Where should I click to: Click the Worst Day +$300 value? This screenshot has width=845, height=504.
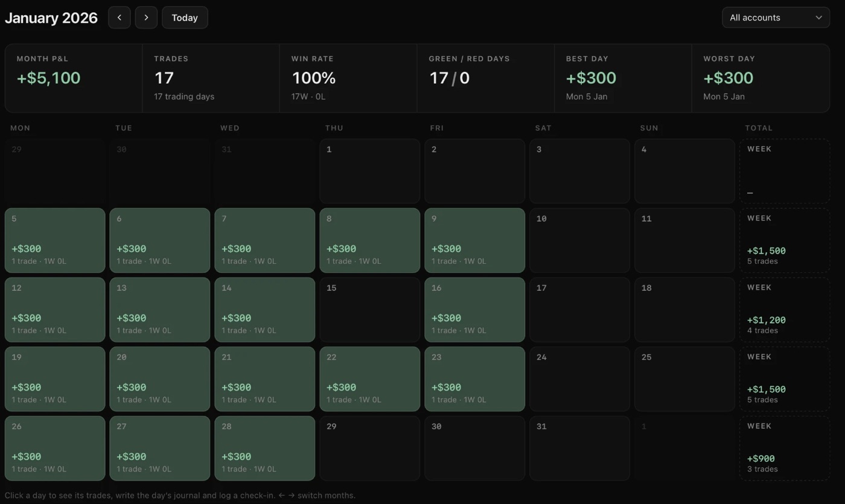click(x=729, y=78)
